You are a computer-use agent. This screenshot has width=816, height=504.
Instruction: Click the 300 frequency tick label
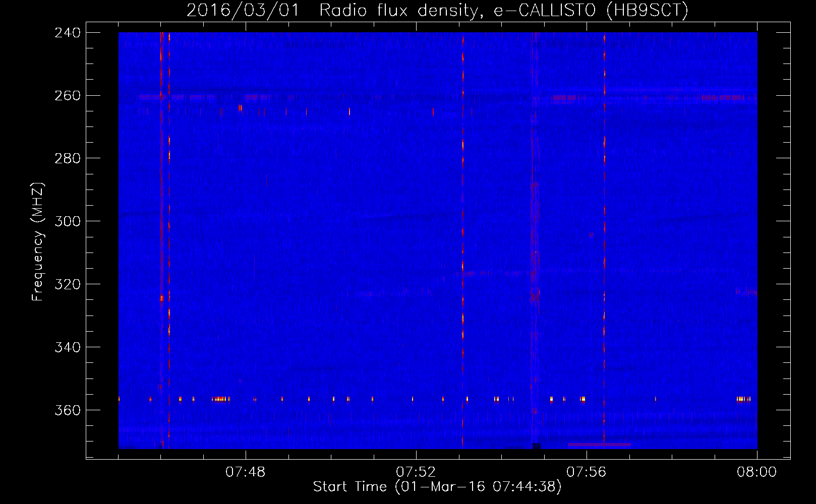tap(68, 222)
